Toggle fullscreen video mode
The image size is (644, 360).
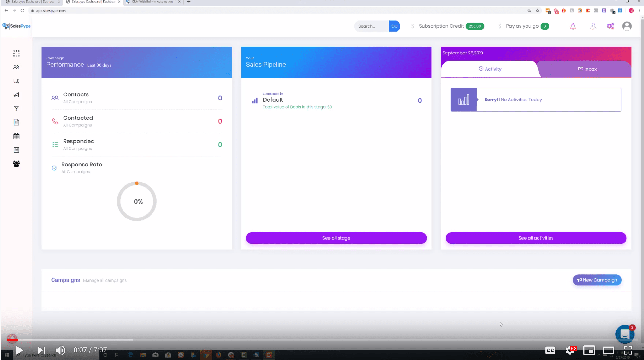pos(628,350)
